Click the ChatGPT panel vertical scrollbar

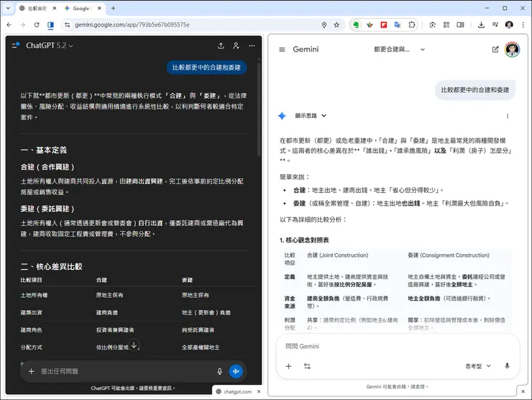(x=259, y=109)
